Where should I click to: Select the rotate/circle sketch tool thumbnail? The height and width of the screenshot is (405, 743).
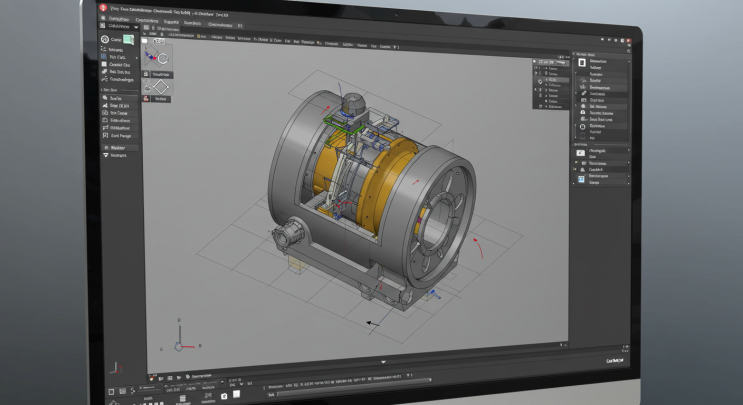pos(157,58)
